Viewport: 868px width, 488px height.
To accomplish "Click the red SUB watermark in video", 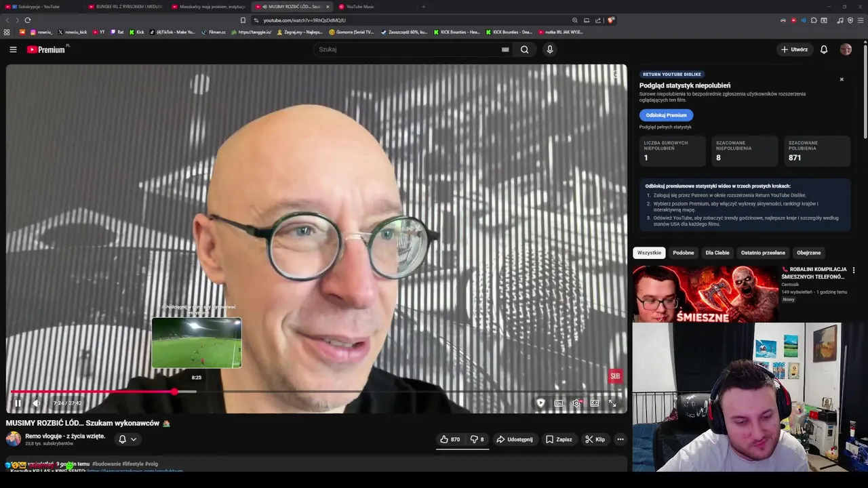I will (615, 376).
